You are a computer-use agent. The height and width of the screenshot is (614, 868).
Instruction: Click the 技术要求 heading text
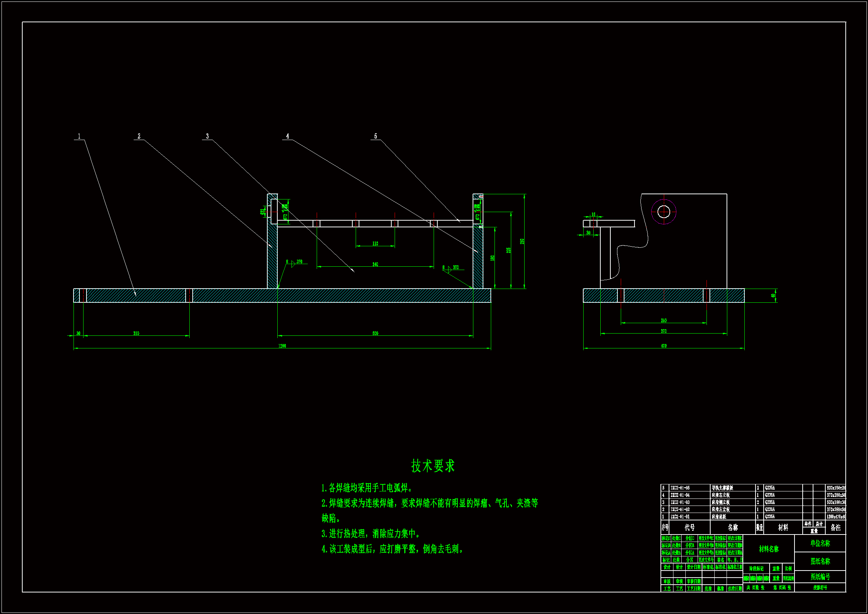point(433,466)
